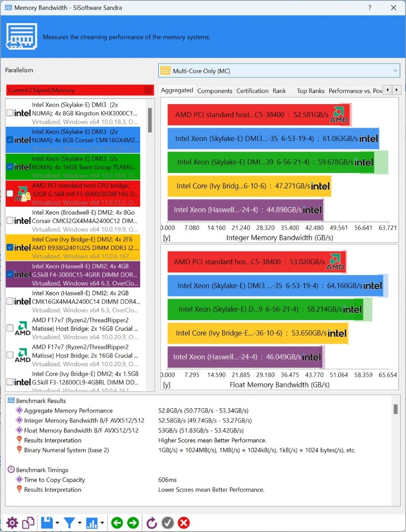406x532 pixels.
Task: Check the AMD PCI standard host entry
Action: point(10,193)
